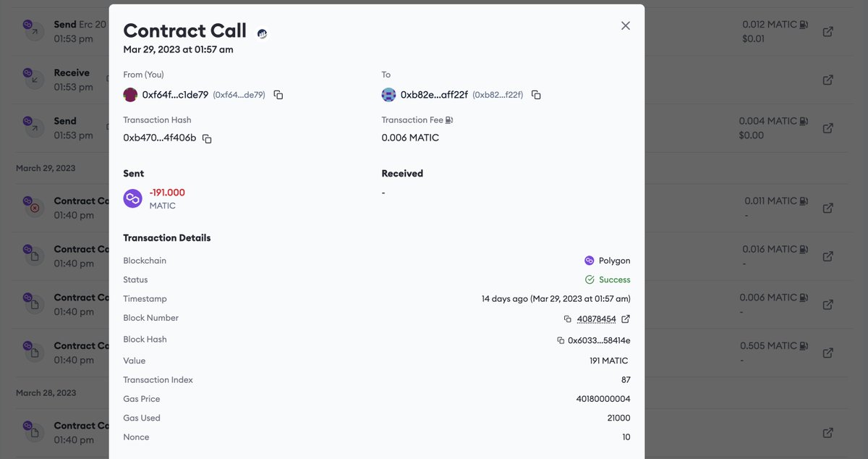Click the 191 MATIC value entry
Image resolution: width=868 pixels, height=459 pixels.
click(x=608, y=361)
